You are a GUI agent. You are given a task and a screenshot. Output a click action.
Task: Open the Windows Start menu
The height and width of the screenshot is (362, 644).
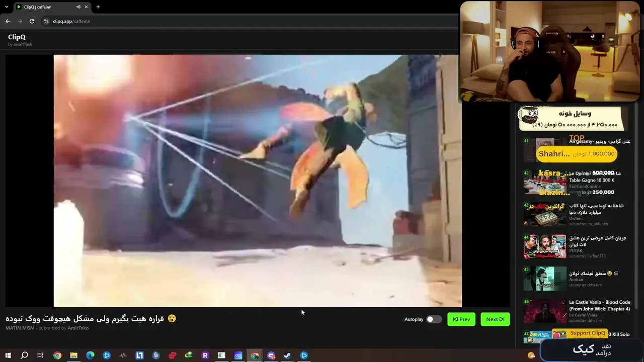[x=8, y=355]
